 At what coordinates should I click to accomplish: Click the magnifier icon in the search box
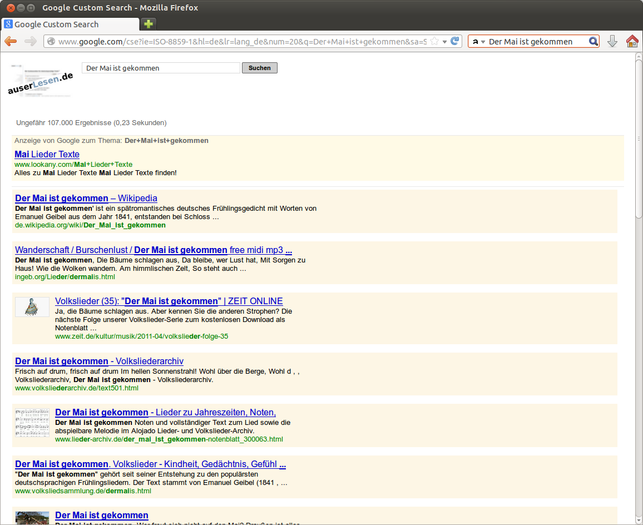pos(593,41)
